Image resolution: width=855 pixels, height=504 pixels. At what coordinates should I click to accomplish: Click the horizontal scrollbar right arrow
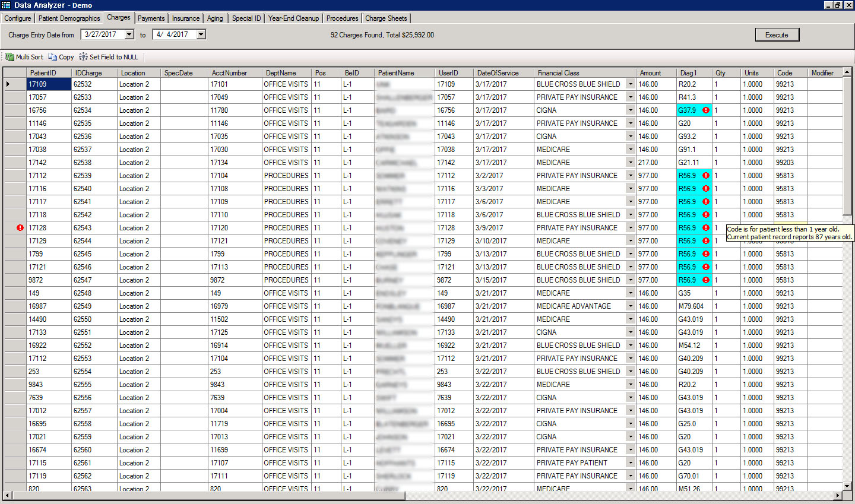[838, 495]
